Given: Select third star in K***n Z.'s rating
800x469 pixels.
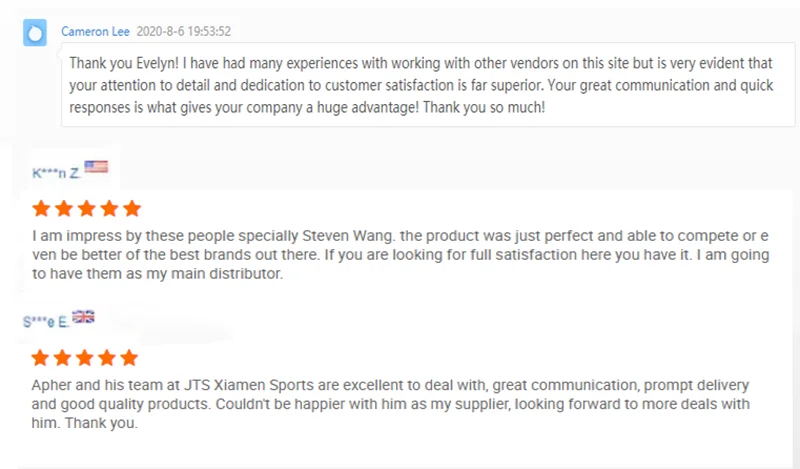Looking at the screenshot, I should (87, 209).
